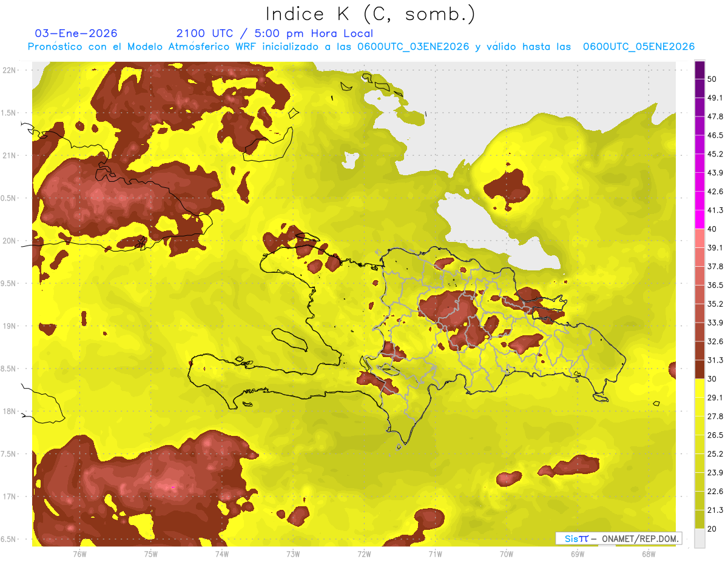Select the "22.6" colorbar value
The image size is (728, 562).
click(x=716, y=491)
